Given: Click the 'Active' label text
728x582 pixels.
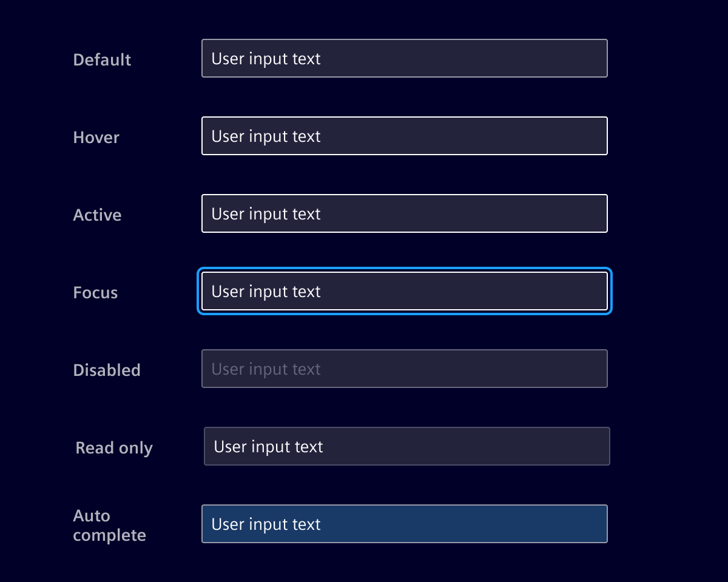Looking at the screenshot, I should [97, 215].
